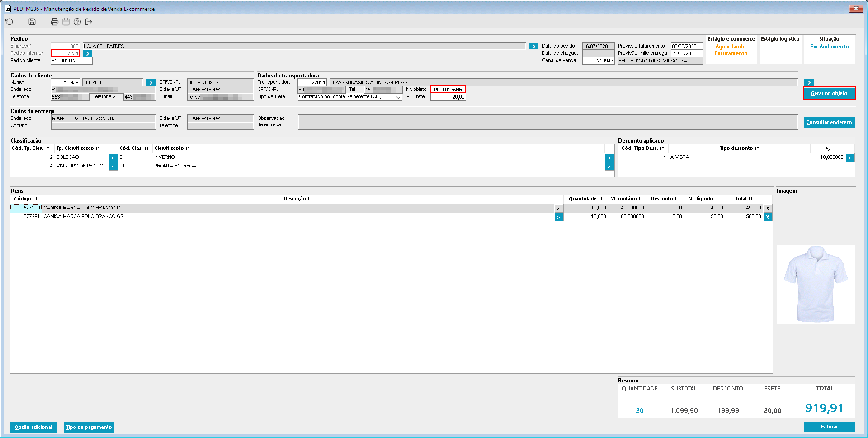
Task: Sort by the Tp. Classificação column header
Action: point(78,148)
